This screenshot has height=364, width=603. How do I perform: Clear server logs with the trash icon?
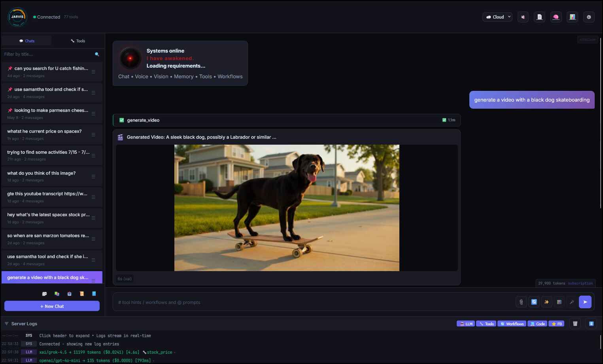575,324
